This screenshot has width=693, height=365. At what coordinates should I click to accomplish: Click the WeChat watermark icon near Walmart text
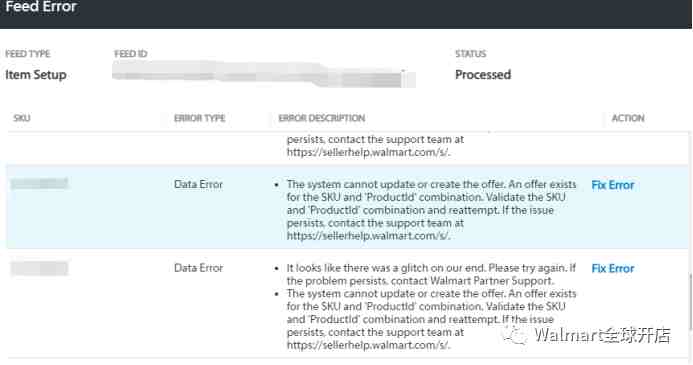point(516,335)
